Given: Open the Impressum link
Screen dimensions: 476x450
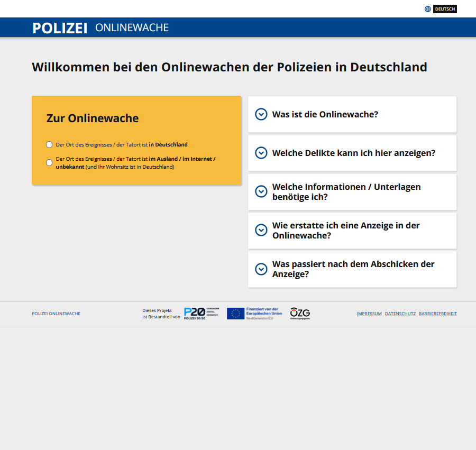Looking at the screenshot, I should coord(369,313).
